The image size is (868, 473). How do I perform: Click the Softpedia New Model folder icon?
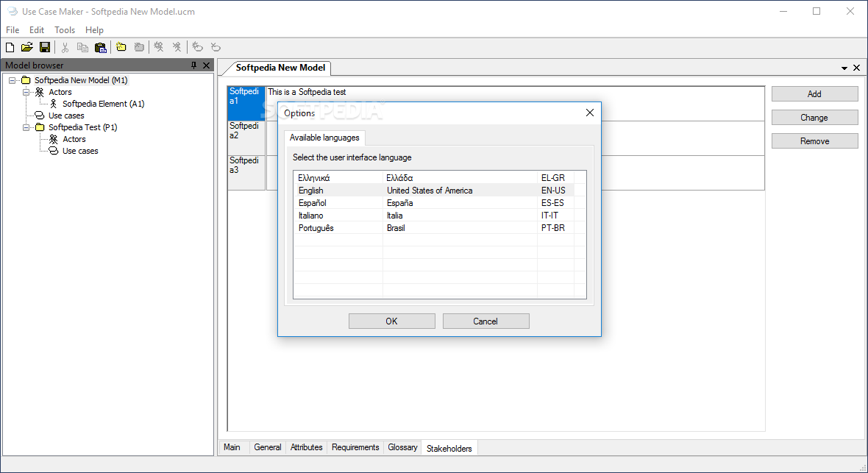point(26,80)
